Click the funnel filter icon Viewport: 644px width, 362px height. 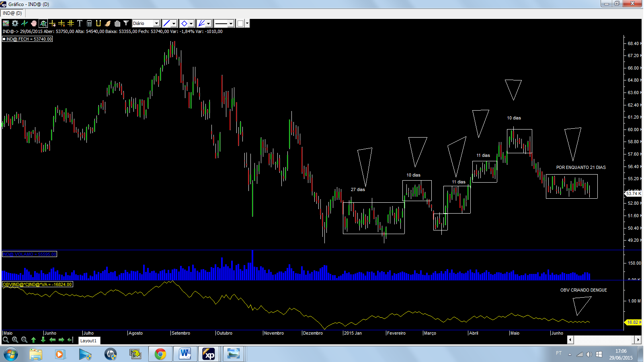(126, 23)
